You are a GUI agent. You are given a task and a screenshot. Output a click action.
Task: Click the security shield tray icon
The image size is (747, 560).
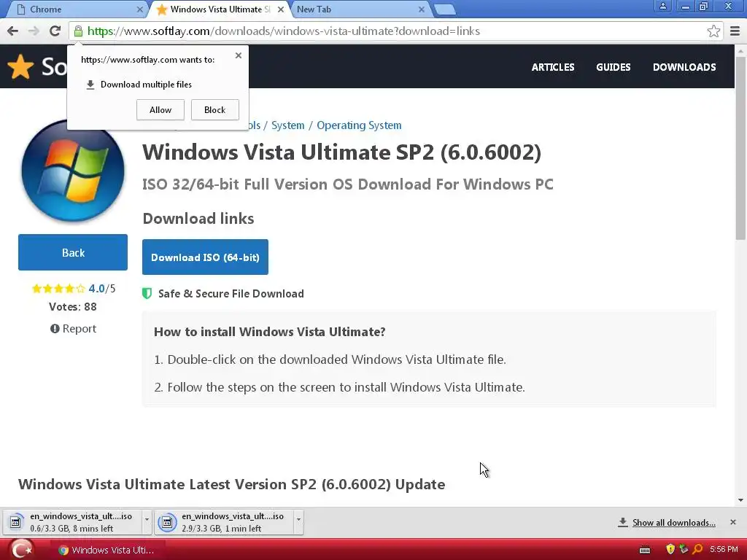point(670,550)
